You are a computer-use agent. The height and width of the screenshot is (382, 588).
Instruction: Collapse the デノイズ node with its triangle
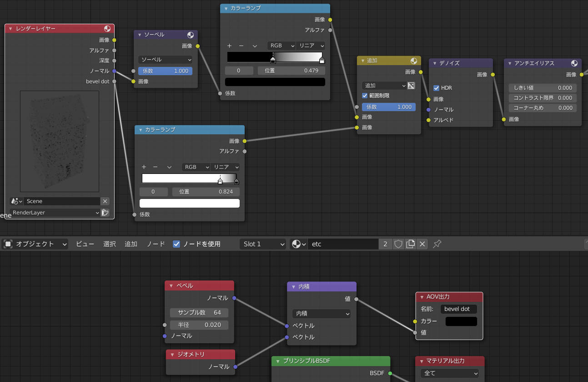pyautogui.click(x=434, y=63)
